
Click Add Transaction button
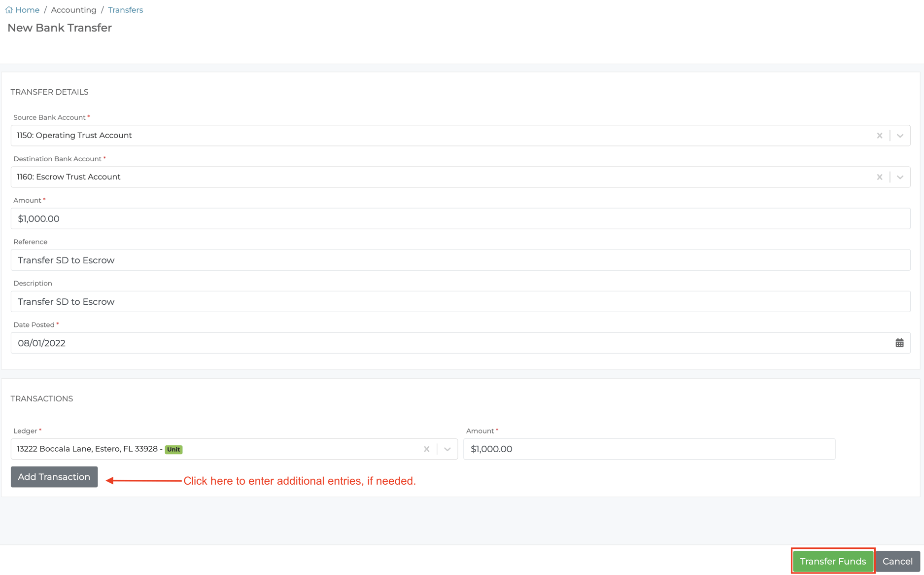54,477
